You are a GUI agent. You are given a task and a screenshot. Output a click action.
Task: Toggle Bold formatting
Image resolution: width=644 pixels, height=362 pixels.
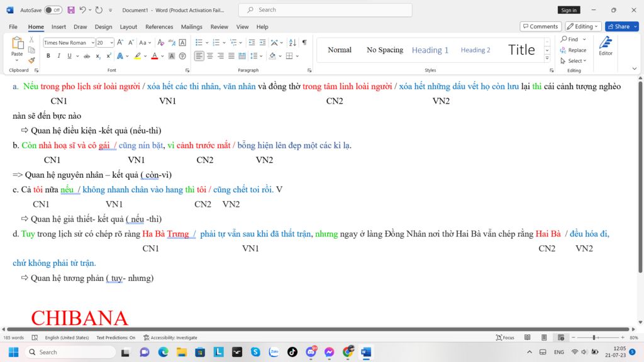[48, 56]
